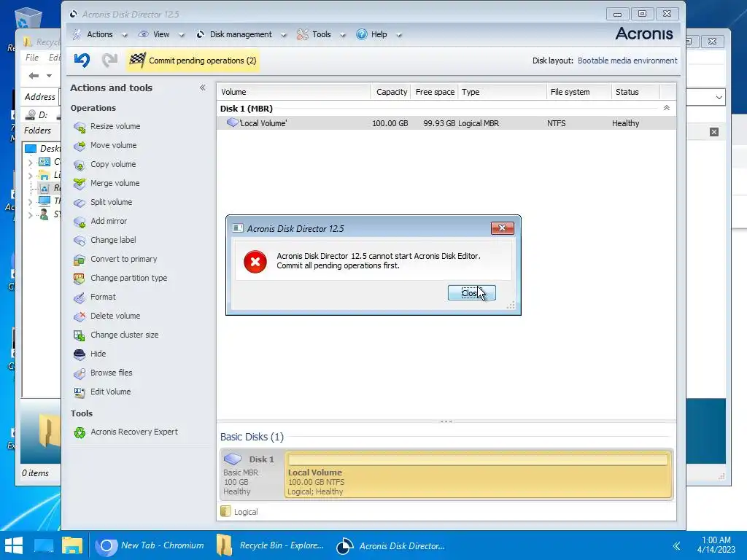This screenshot has width=747, height=560.
Task: Click the Resize volume operation
Action: coord(115,126)
